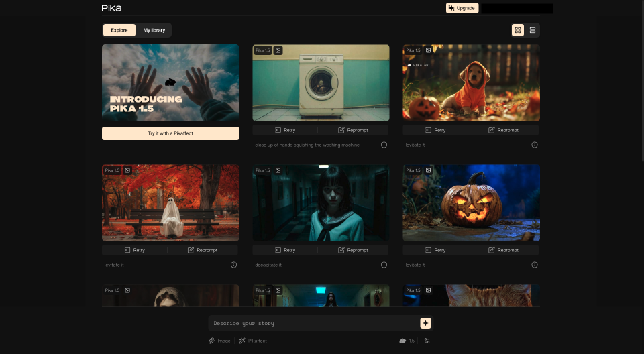The width and height of the screenshot is (644, 354).
Task: Open the generation settings sliders icon
Action: tap(427, 341)
